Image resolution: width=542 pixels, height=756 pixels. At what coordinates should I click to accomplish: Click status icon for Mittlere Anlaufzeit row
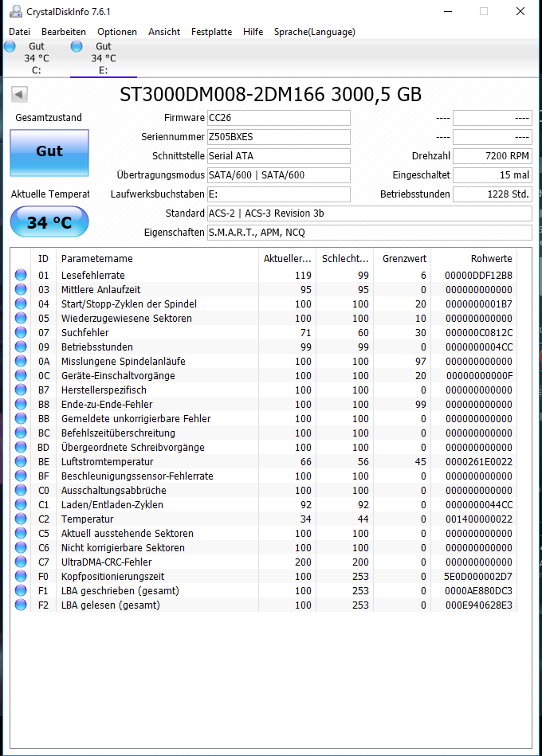tap(21, 289)
